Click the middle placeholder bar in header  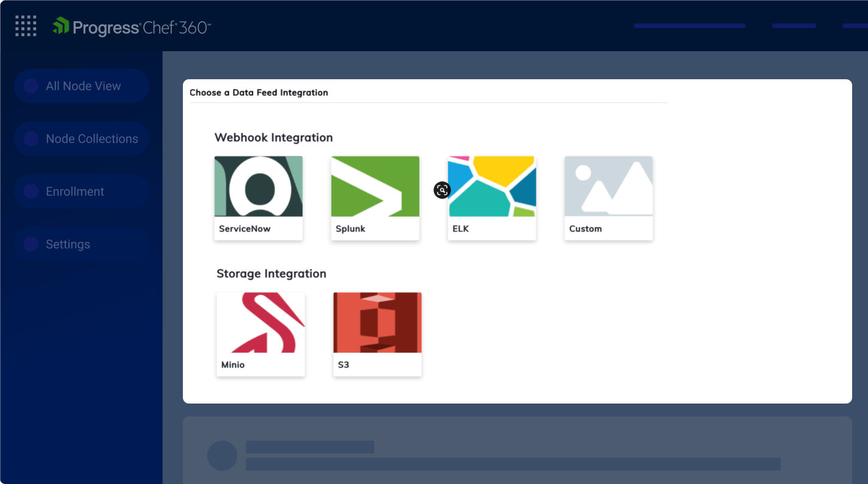[x=794, y=26]
